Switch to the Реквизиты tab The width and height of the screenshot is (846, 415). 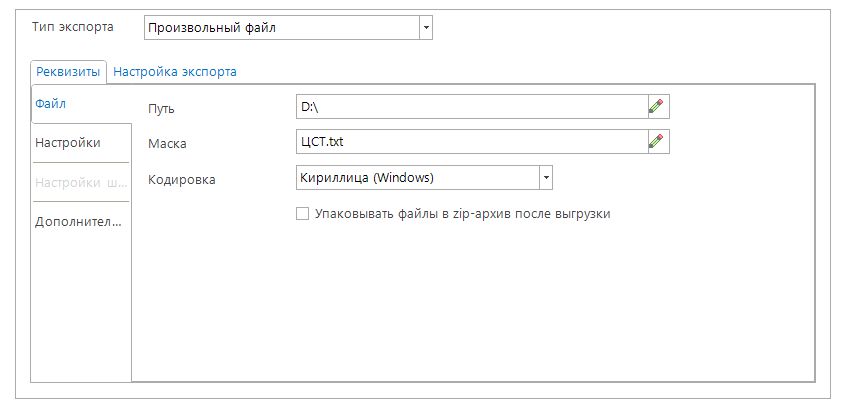[68, 72]
